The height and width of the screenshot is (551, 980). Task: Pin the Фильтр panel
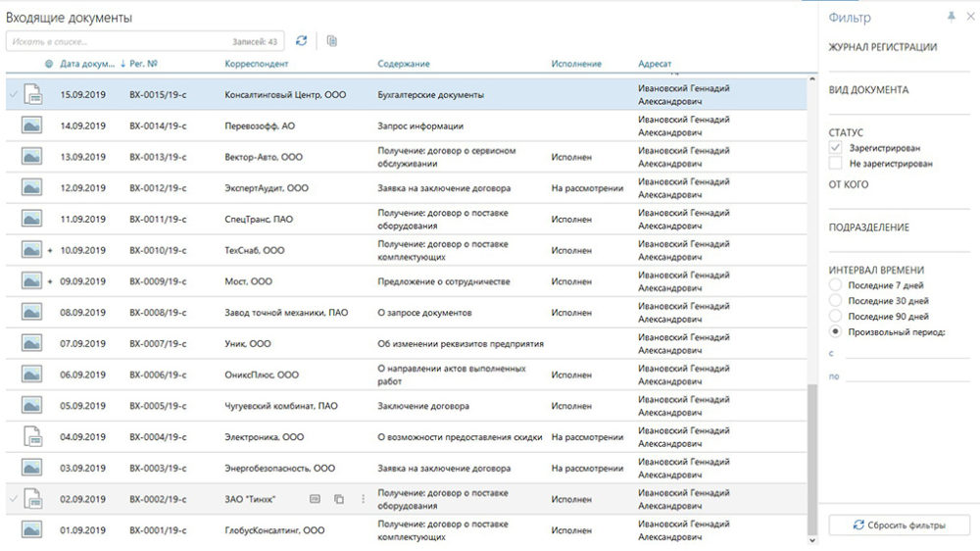tap(951, 18)
